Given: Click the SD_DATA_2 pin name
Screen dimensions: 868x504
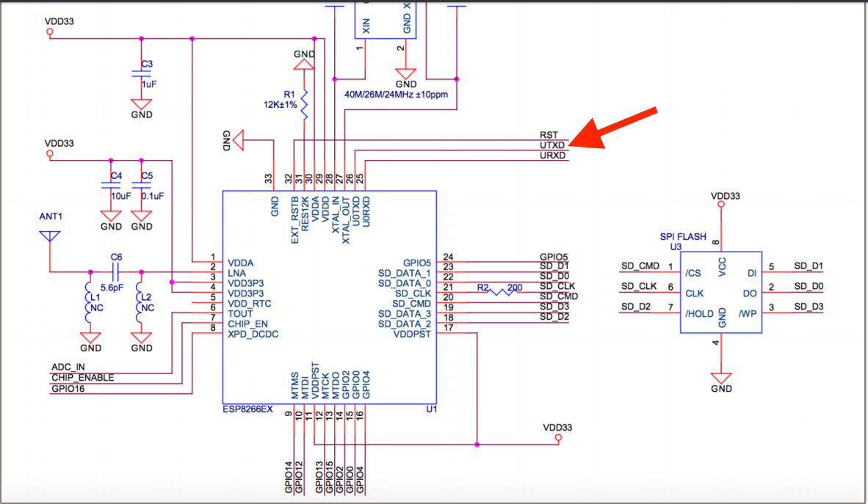Looking at the screenshot, I should (404, 324).
